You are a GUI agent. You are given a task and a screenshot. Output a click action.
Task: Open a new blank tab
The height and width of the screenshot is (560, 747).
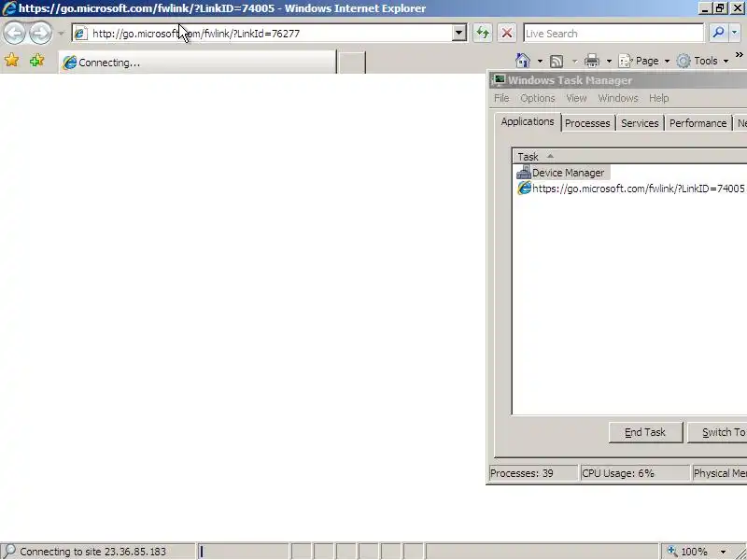point(351,63)
